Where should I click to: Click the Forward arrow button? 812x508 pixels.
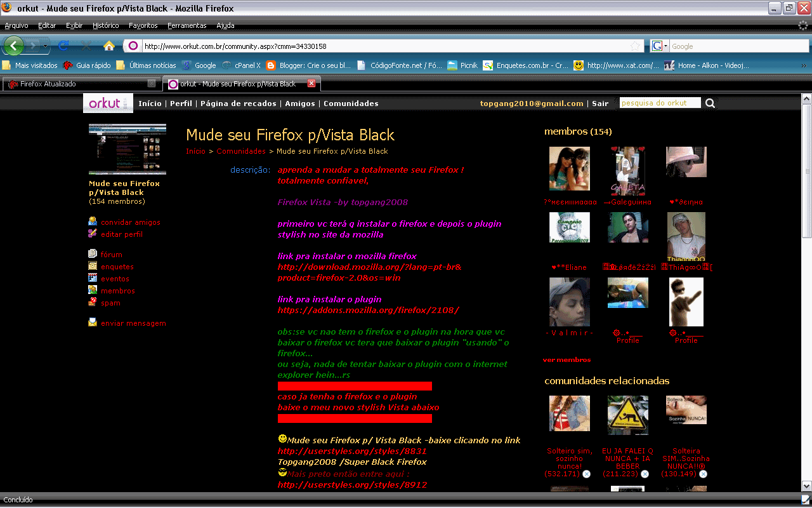pyautogui.click(x=34, y=46)
